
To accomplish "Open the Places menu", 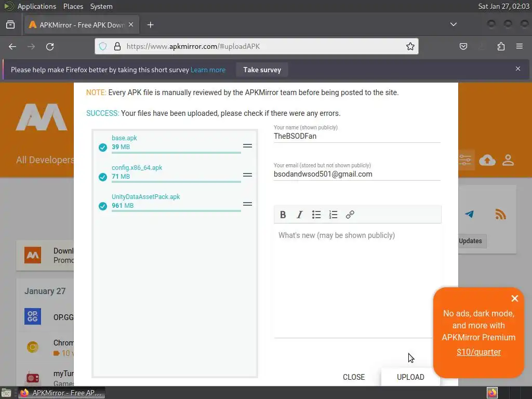I will click(73, 6).
